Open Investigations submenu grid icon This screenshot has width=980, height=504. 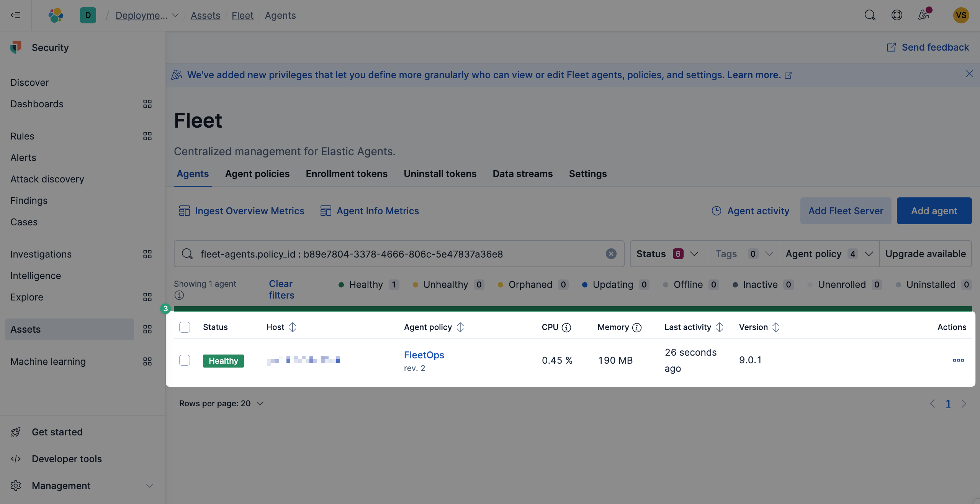tap(147, 254)
